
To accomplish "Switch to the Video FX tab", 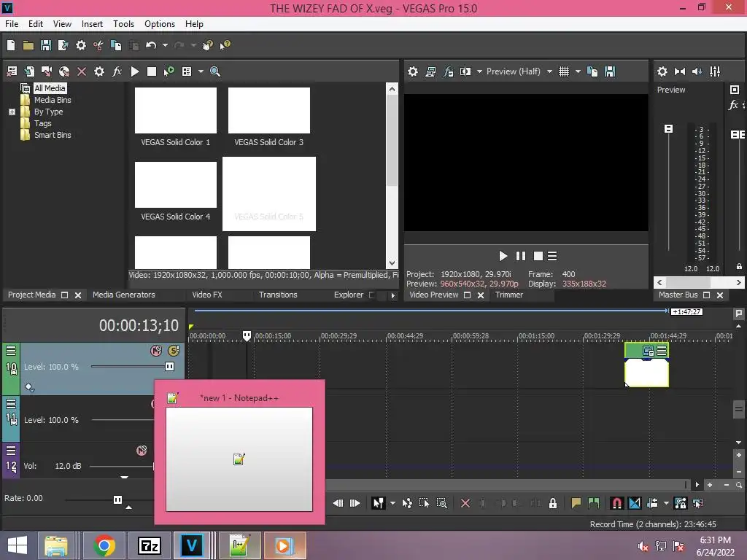I will click(x=207, y=295).
